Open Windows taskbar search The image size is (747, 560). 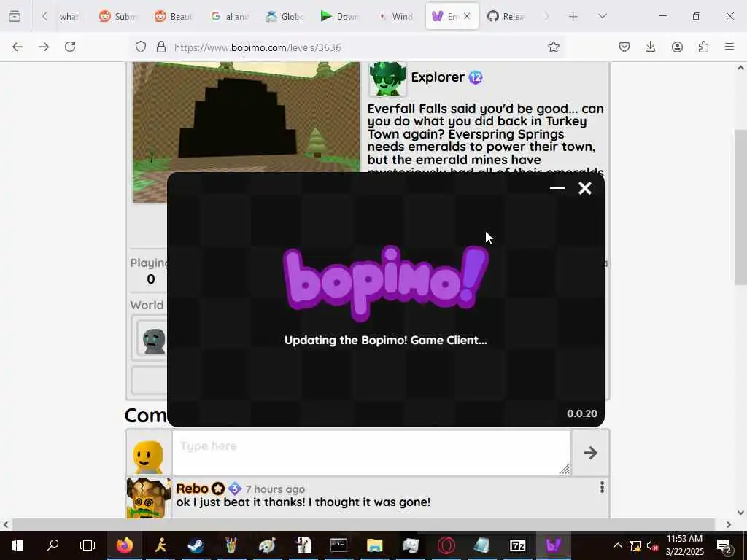pyautogui.click(x=53, y=545)
